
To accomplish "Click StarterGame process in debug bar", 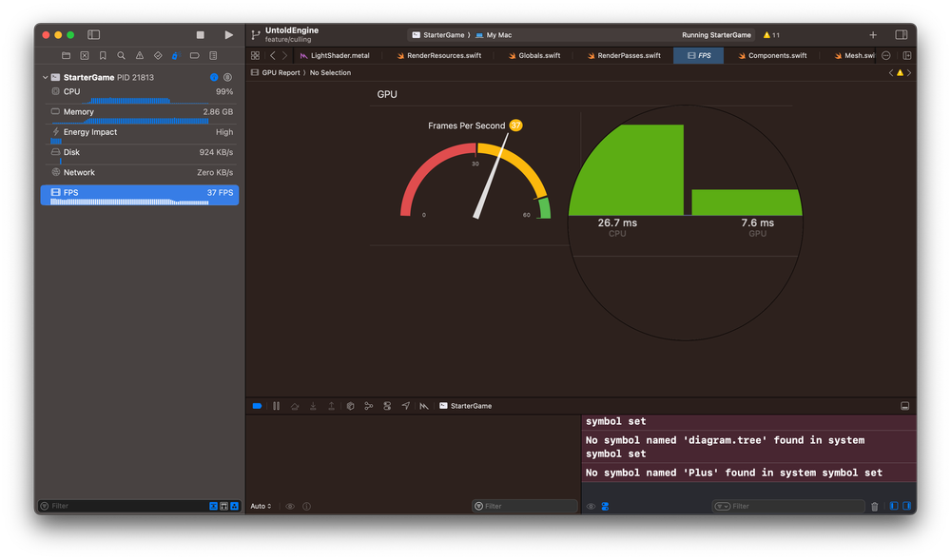I will click(466, 406).
